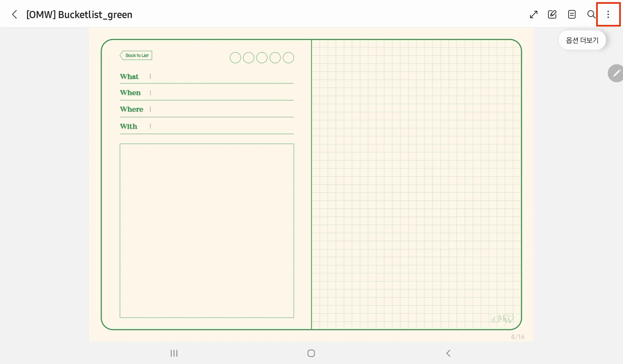Viewport: 623px width, 364px height.
Task: Tap the What field line
Action: [x=222, y=77]
